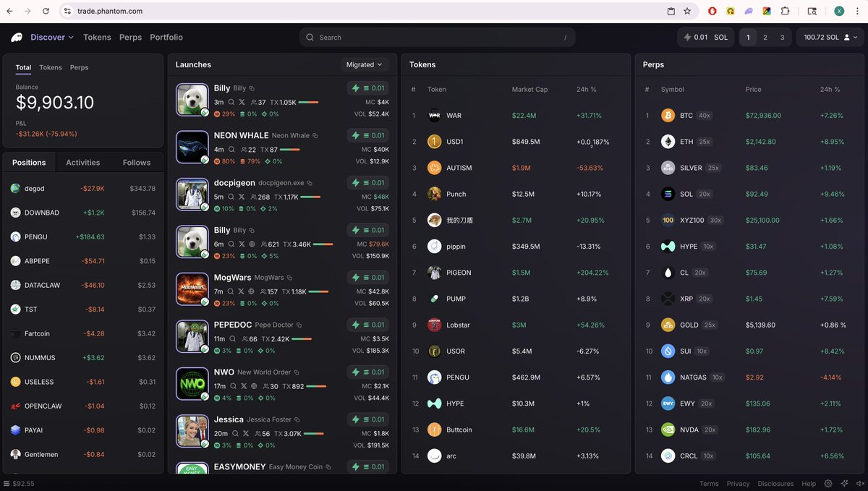Open the Lobstar token row
Image resolution: width=868 pixels, height=491 pixels.
(x=516, y=325)
